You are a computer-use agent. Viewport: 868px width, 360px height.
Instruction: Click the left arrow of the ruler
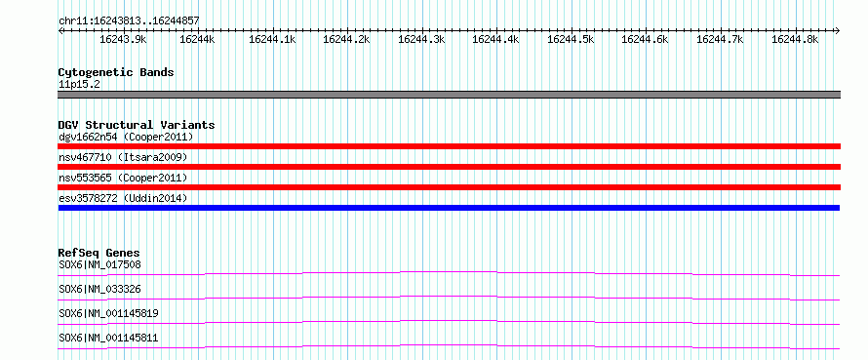tap(60, 30)
